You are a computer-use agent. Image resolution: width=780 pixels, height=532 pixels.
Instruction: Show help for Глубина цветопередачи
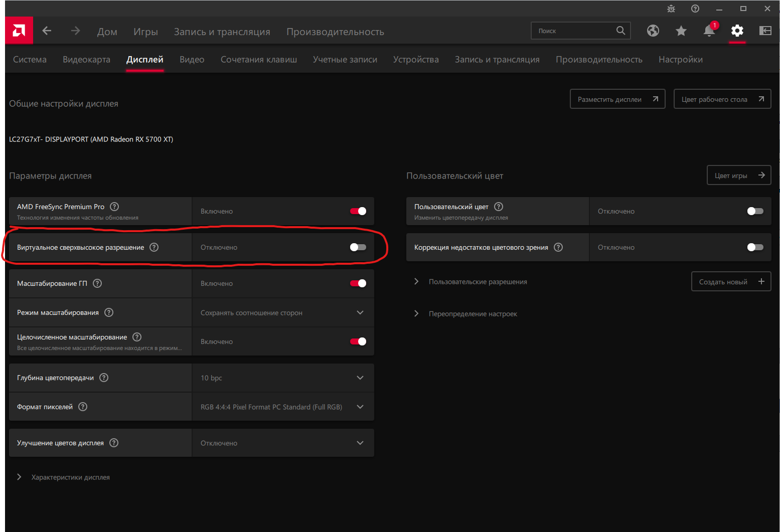click(104, 378)
